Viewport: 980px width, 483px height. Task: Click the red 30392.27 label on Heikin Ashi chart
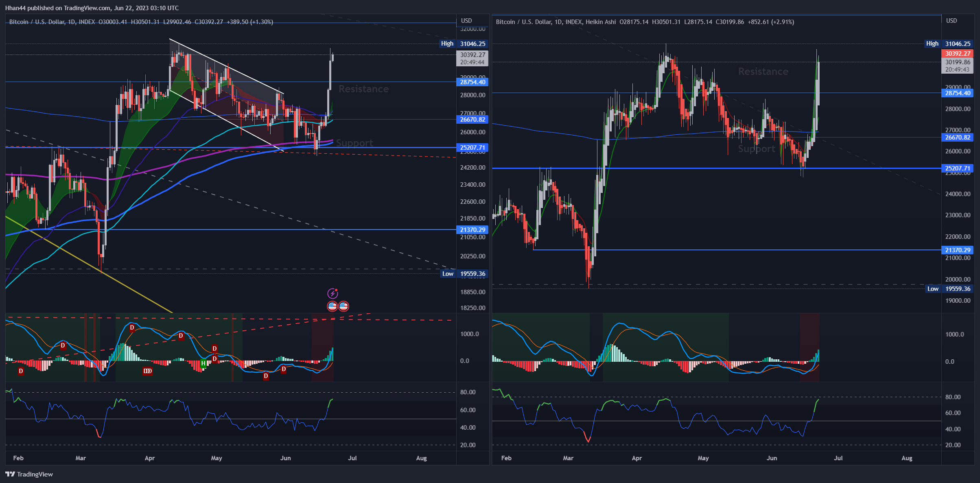(x=958, y=53)
